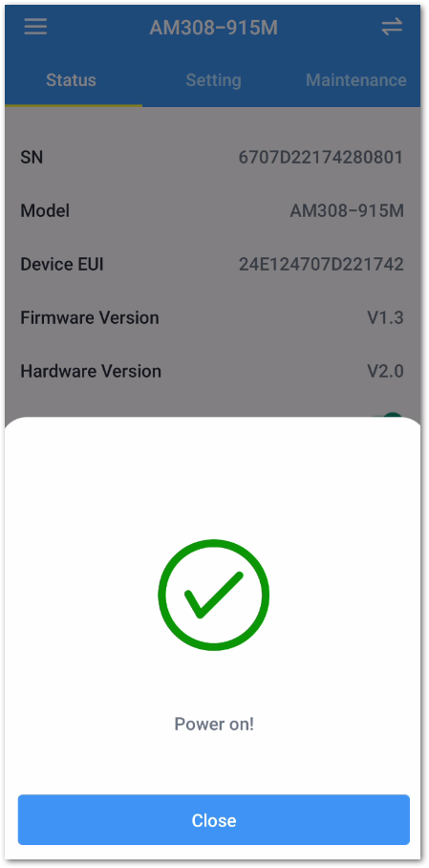Close the Power on dialog
The image size is (429, 868).
pos(214,820)
